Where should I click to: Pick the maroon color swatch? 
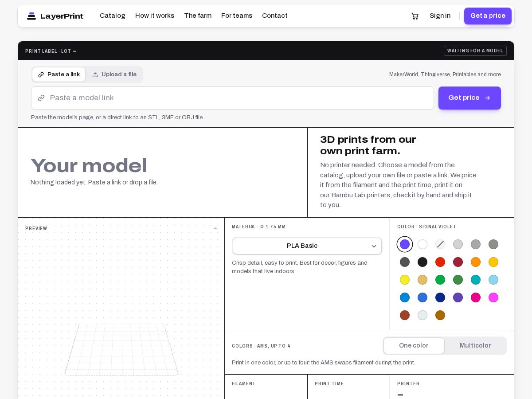pos(458,262)
